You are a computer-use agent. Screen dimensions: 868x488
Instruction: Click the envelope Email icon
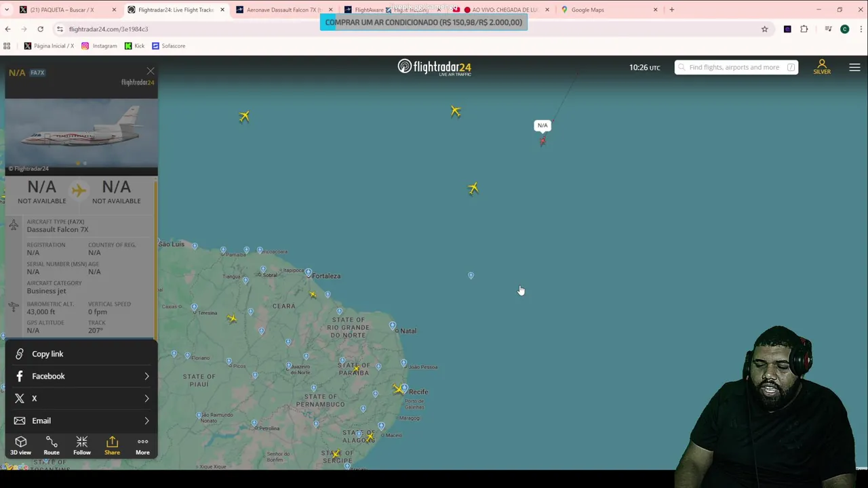pos(20,421)
